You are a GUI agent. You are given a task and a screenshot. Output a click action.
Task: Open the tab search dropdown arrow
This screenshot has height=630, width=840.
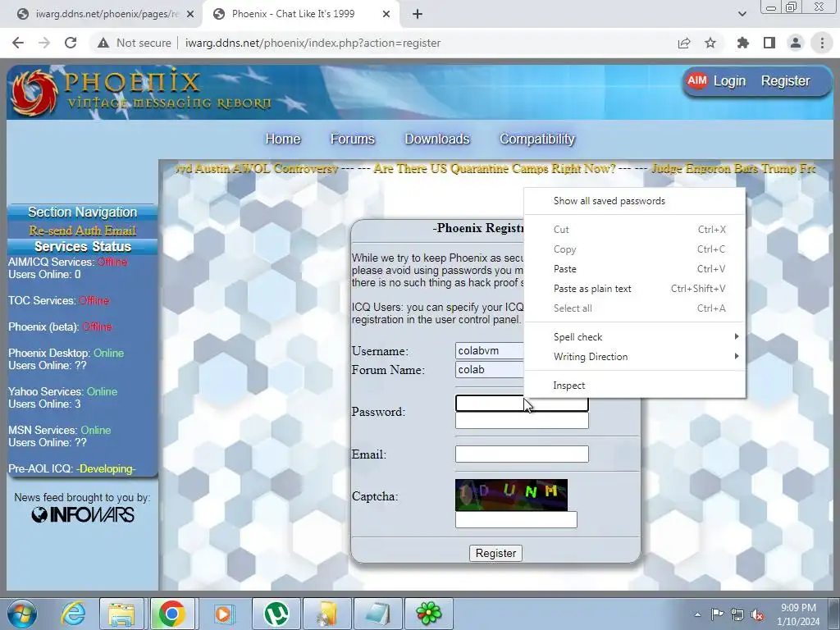(742, 14)
